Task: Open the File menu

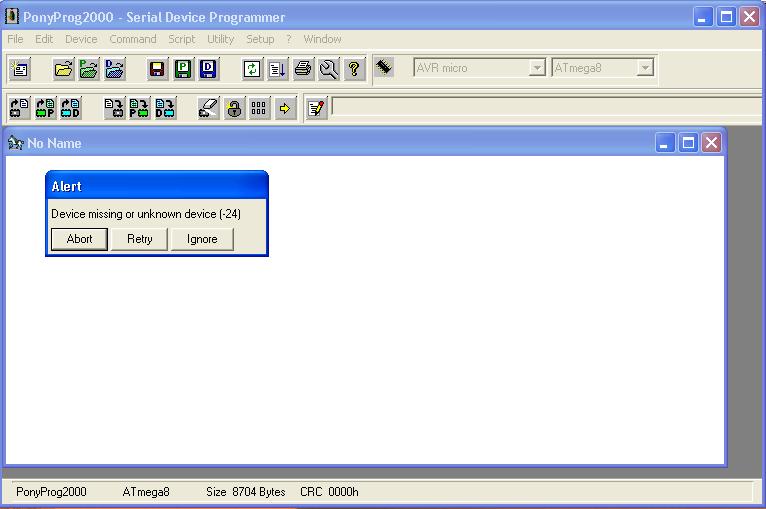Action: click(x=15, y=39)
